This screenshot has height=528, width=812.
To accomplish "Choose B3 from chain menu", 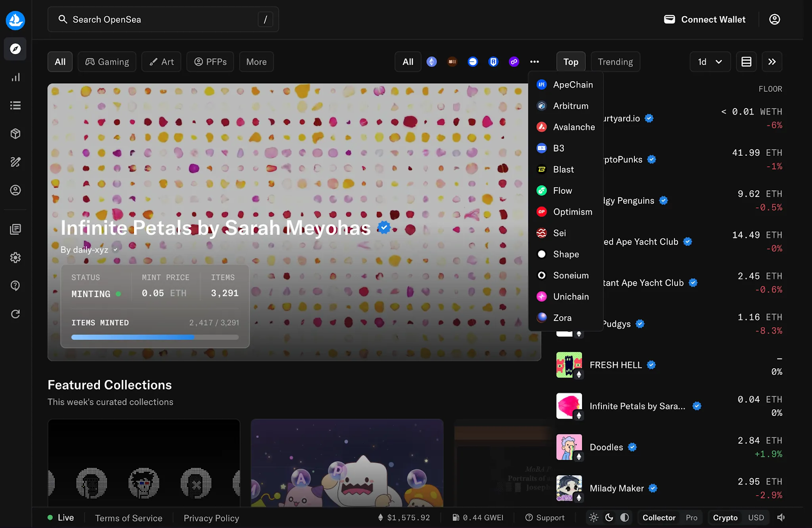I will click(565, 148).
